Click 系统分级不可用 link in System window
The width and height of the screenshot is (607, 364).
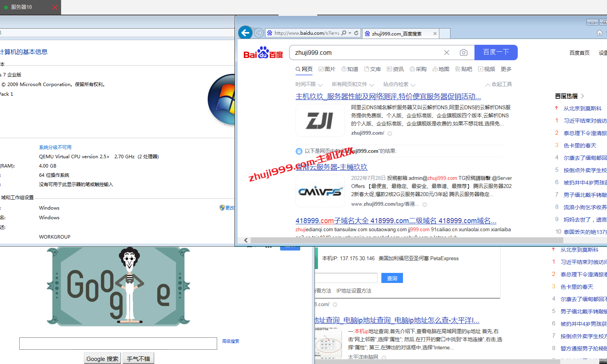tap(55, 147)
